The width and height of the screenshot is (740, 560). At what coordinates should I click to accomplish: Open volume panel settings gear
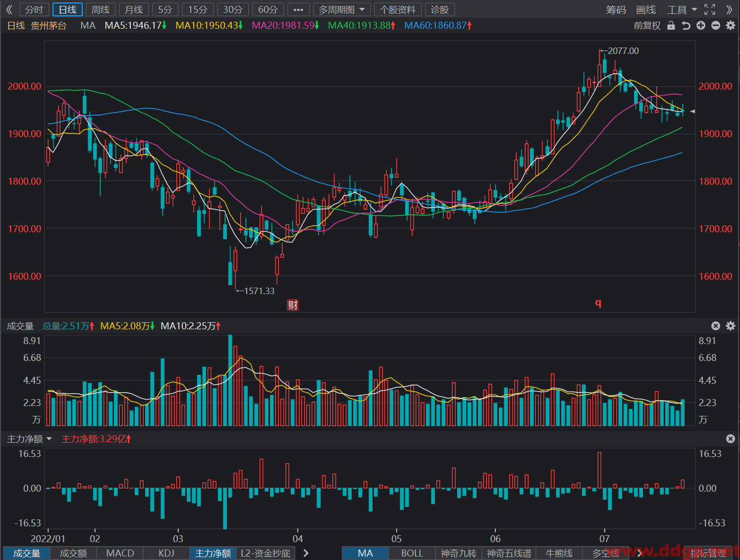point(731,326)
